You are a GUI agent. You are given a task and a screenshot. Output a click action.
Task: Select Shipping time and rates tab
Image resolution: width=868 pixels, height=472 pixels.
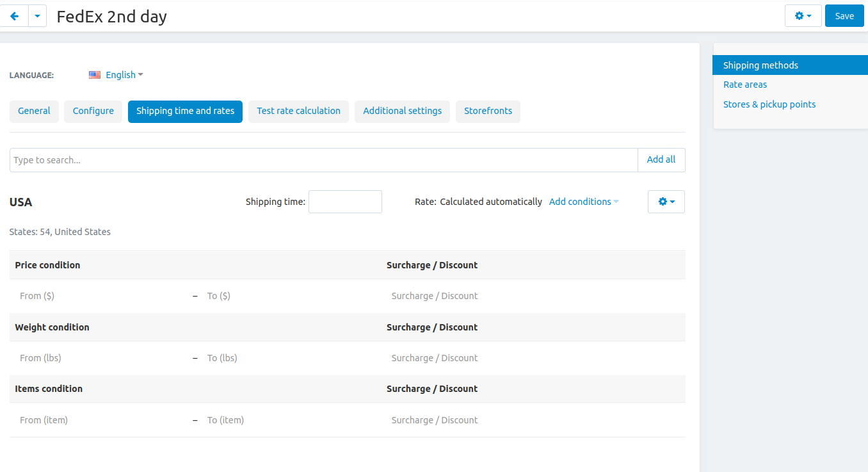pyautogui.click(x=185, y=111)
